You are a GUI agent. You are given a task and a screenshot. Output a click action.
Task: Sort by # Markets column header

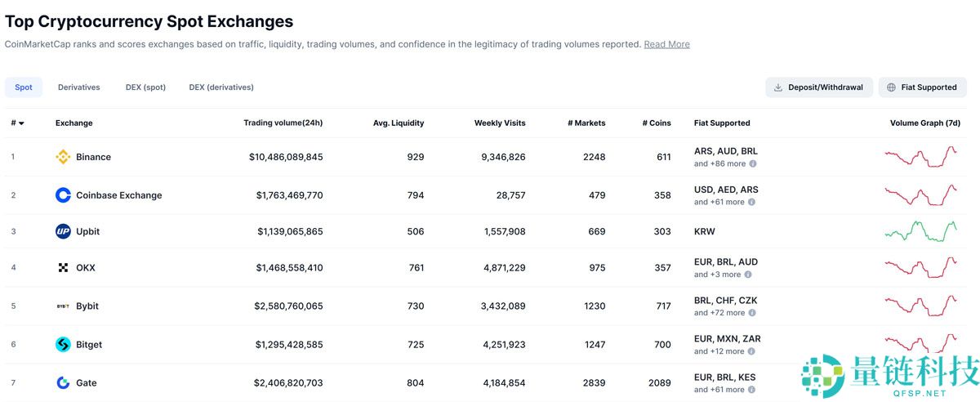[586, 123]
